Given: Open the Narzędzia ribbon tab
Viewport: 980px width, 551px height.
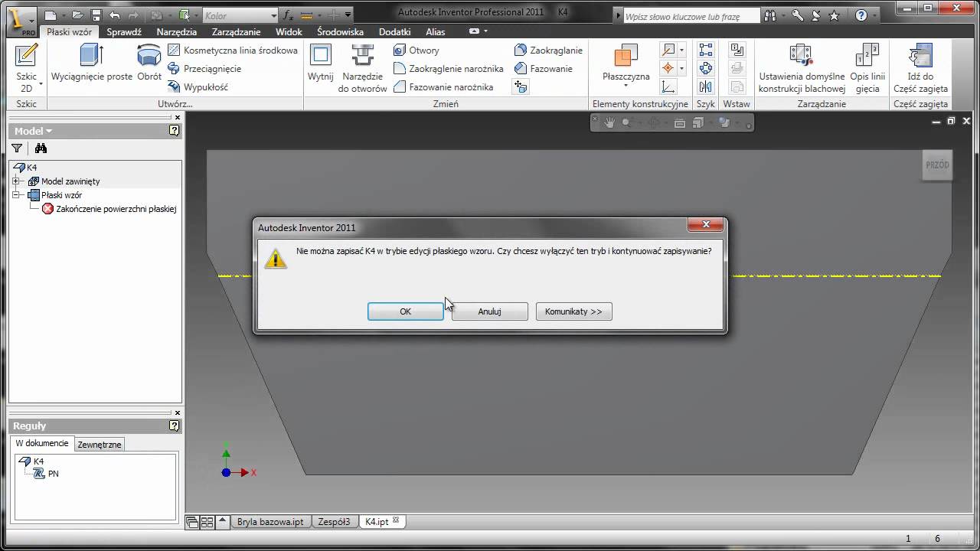Looking at the screenshot, I should coord(177,32).
